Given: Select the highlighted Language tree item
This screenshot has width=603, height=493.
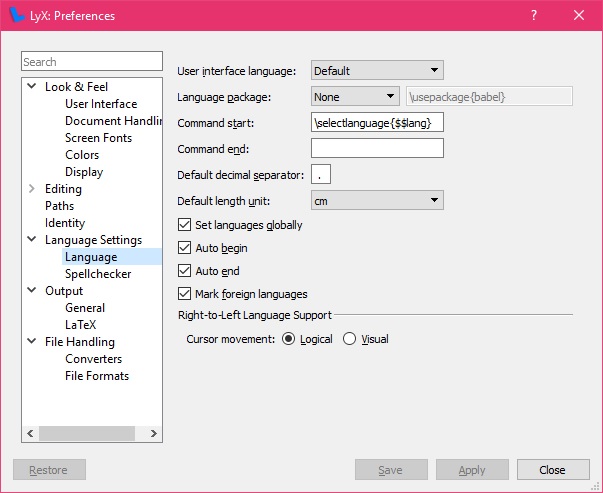Looking at the screenshot, I should point(112,256).
